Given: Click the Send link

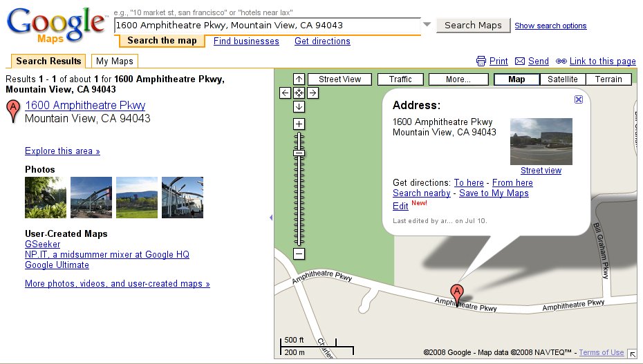Looking at the screenshot, I should (x=539, y=61).
